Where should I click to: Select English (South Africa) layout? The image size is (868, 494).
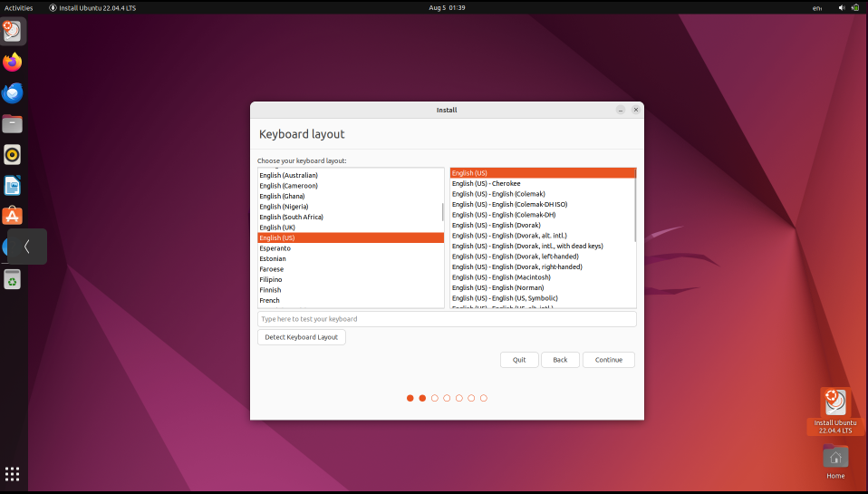point(351,218)
